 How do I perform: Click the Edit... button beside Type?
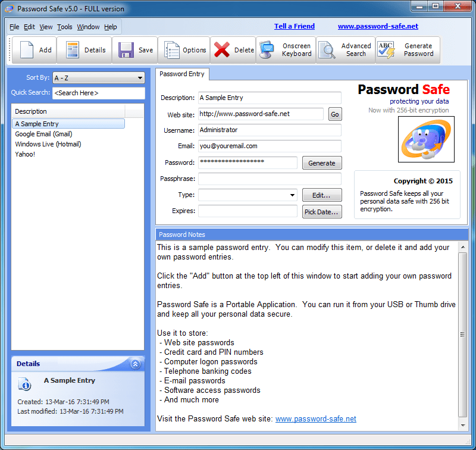(x=322, y=195)
